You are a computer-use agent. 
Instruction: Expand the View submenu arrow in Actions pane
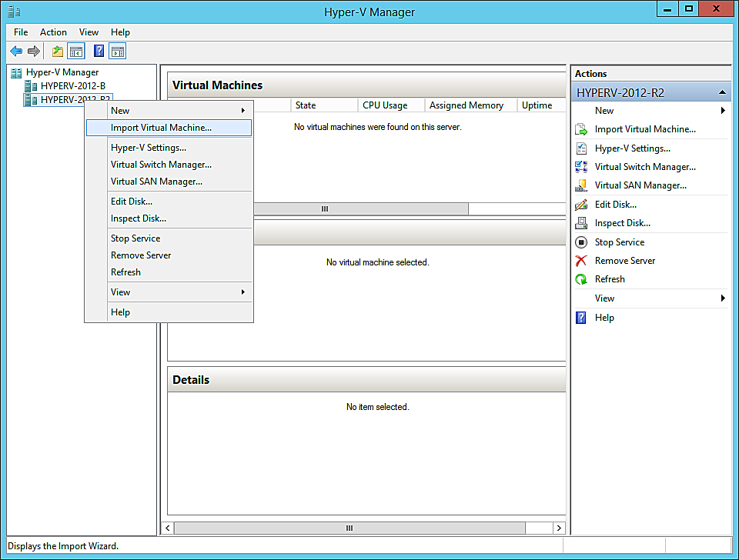point(723,298)
